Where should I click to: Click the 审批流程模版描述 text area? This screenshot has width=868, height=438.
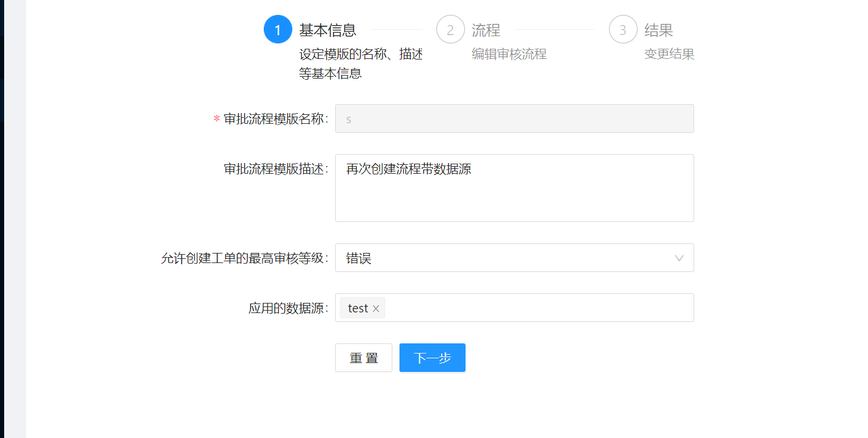pos(514,188)
